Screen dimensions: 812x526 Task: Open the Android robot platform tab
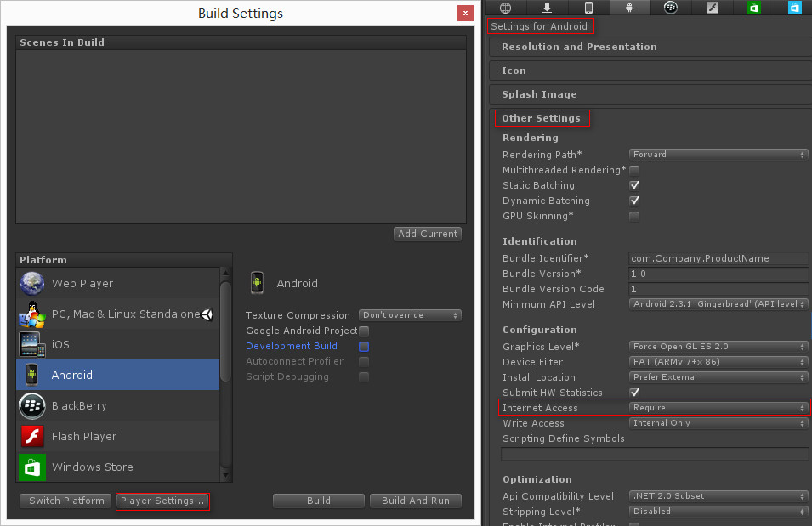pyautogui.click(x=630, y=8)
